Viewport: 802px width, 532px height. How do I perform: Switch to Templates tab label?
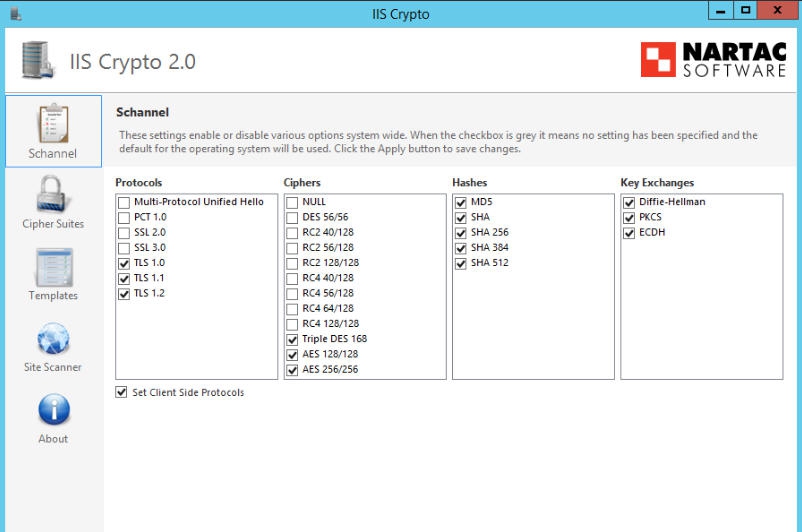[x=53, y=296]
